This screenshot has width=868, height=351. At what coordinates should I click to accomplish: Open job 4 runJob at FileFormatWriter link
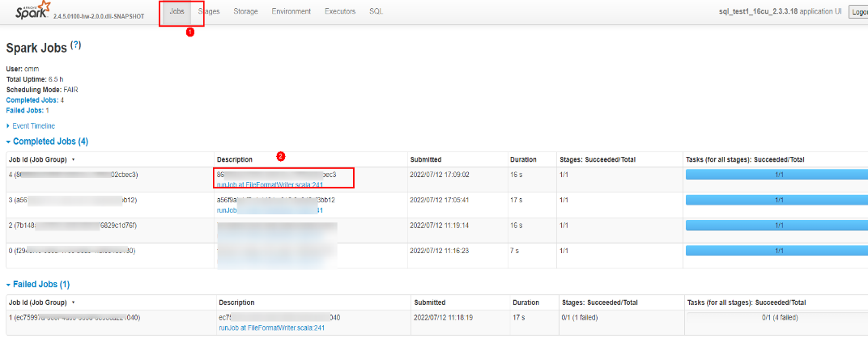coord(270,184)
